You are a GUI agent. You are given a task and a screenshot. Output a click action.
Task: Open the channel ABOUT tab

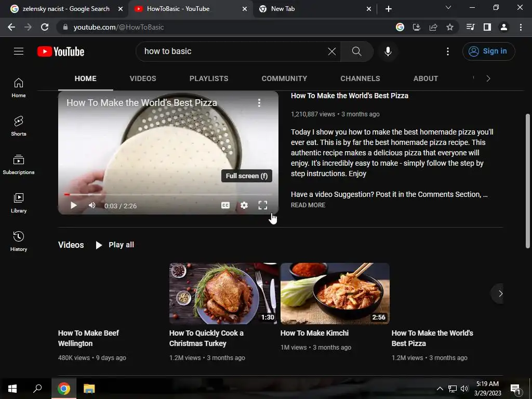pyautogui.click(x=425, y=78)
